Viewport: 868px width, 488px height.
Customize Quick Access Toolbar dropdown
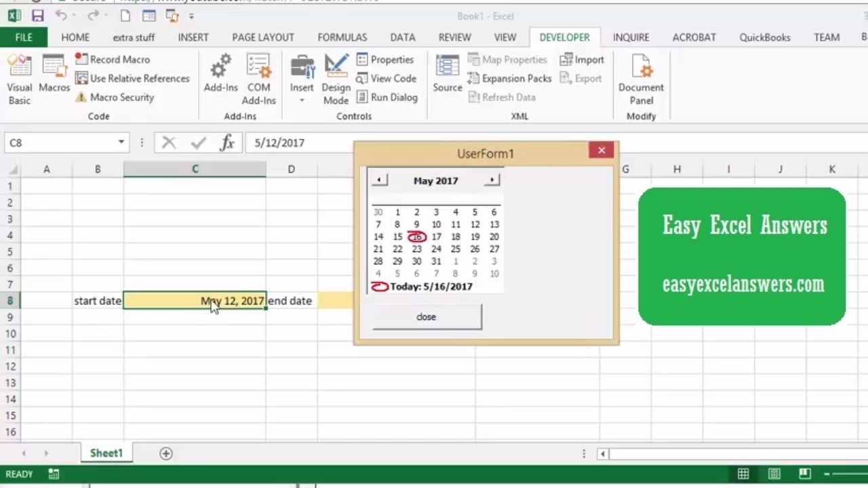191,16
